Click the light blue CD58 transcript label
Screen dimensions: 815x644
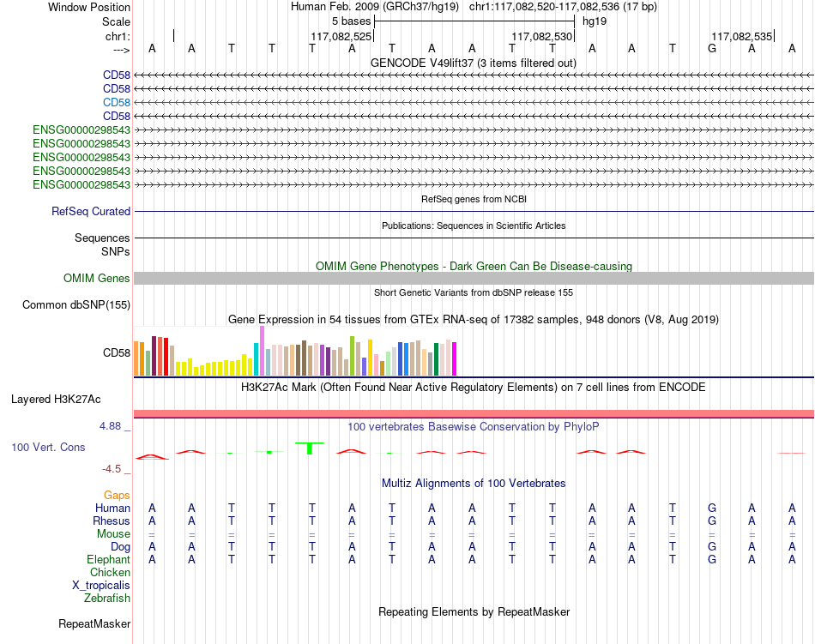117,102
